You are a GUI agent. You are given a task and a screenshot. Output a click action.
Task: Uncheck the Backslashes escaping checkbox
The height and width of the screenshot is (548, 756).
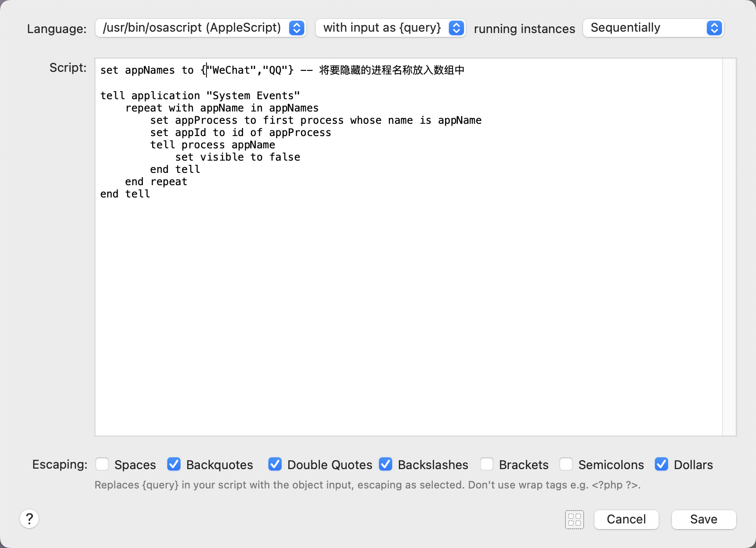(386, 464)
